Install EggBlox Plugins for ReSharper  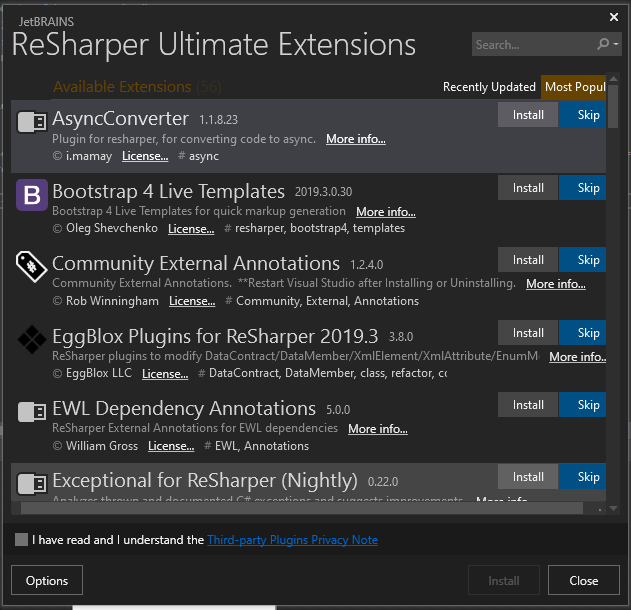click(x=528, y=332)
